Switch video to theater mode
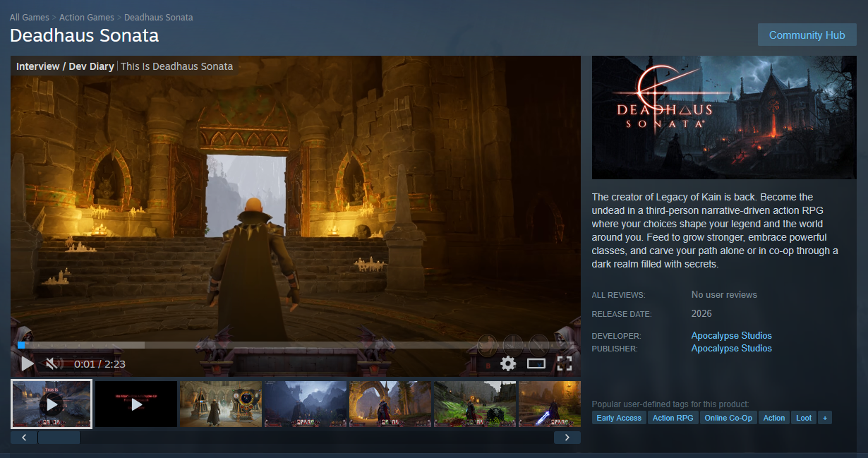 coord(536,363)
